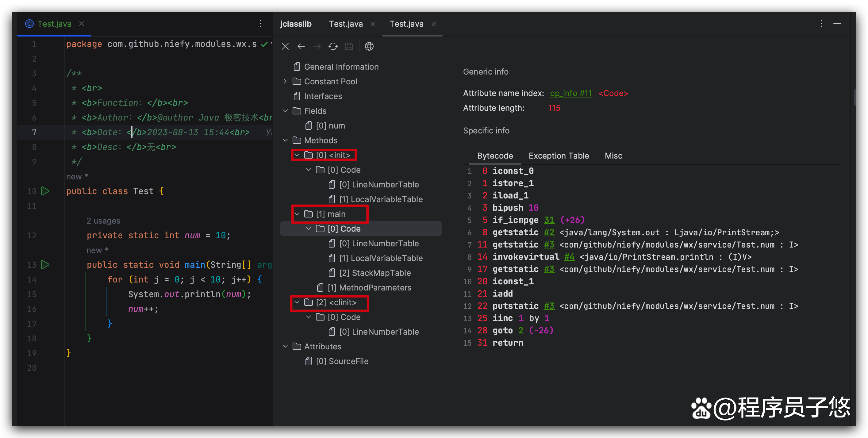Click the reload icon in jclasslib toolbar
The height and width of the screenshot is (438, 868).
[333, 47]
